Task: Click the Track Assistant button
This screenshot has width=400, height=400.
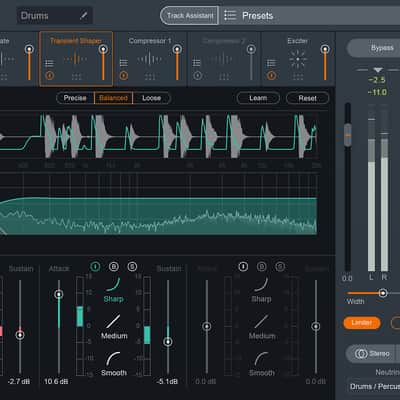Action: (x=189, y=15)
